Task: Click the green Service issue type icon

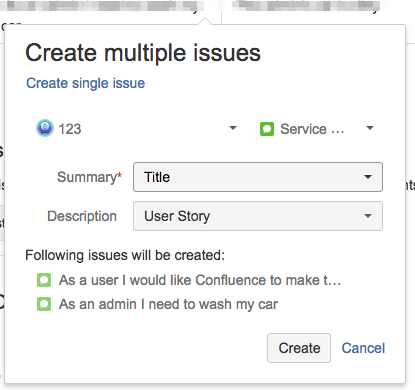Action: click(x=267, y=129)
